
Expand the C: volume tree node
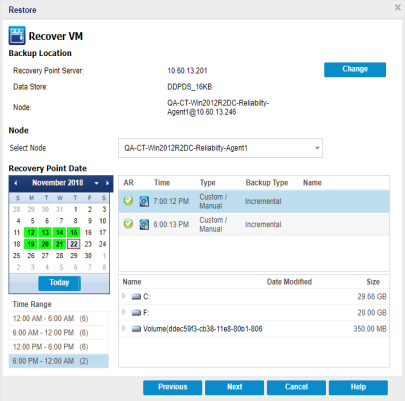[x=124, y=296]
